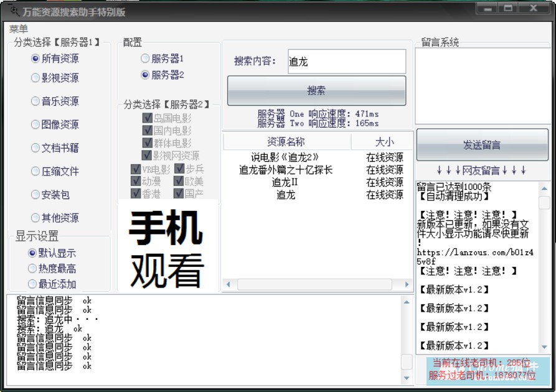
Task: Sort results by the 资源名称 column header
Action: pos(286,142)
